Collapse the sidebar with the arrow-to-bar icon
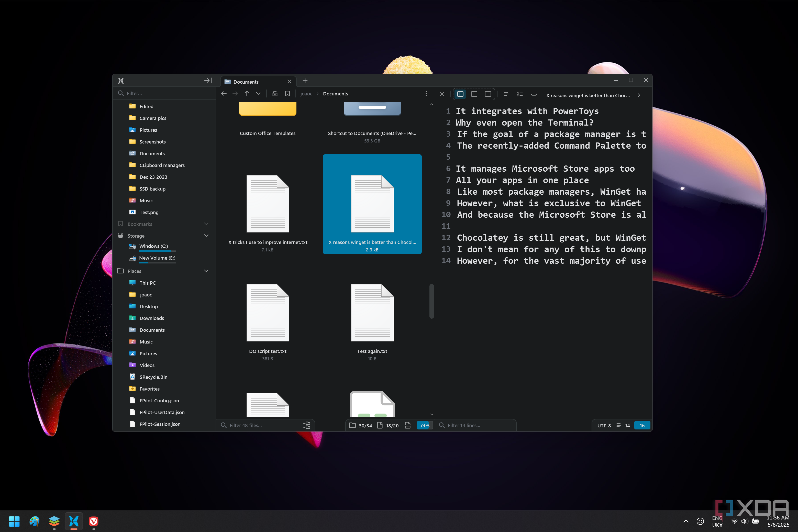The height and width of the screenshot is (532, 798). (x=208, y=80)
